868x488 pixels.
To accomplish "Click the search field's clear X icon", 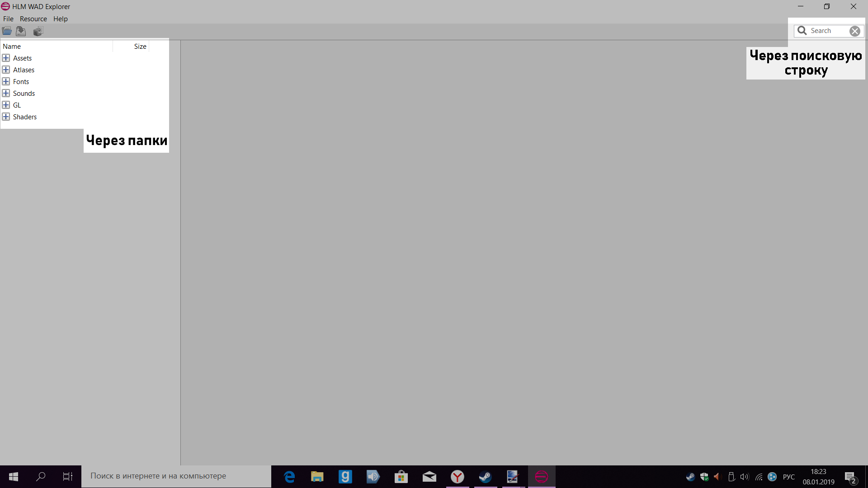I will coord(854,31).
